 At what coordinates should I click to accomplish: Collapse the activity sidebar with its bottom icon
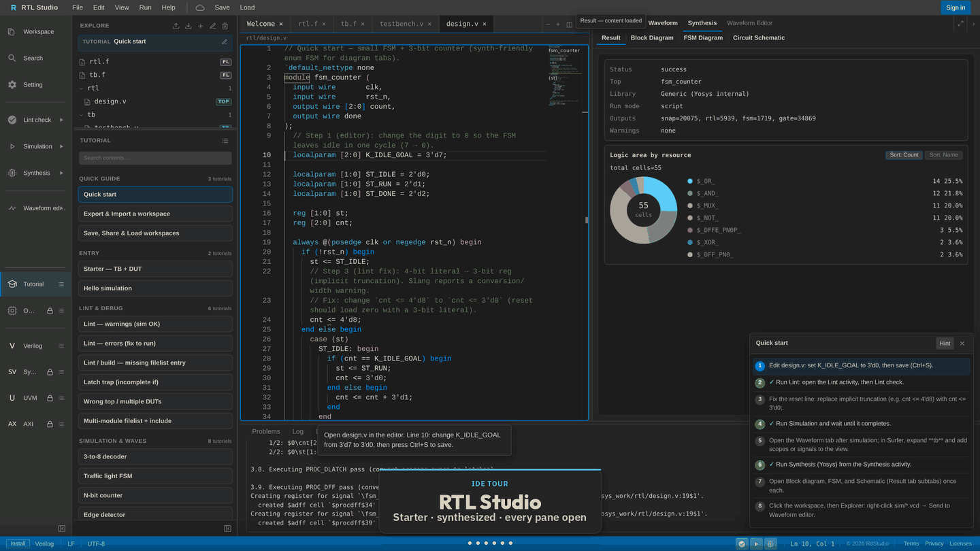[62, 529]
